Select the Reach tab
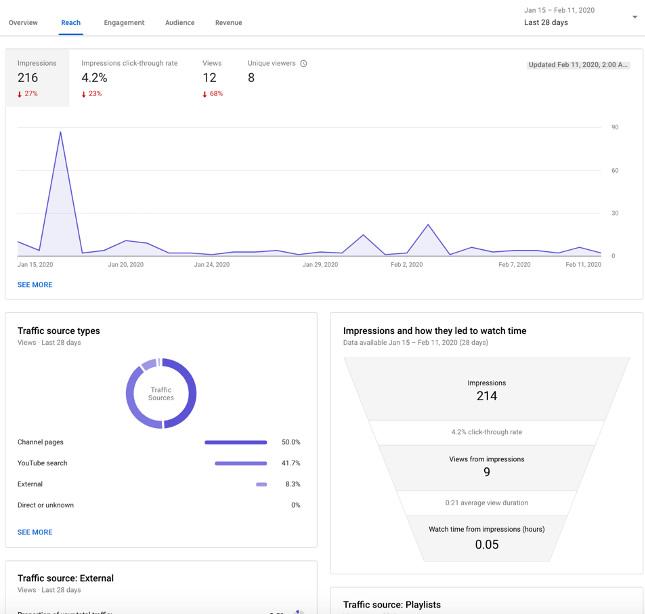This screenshot has height=614, width=645. (71, 23)
